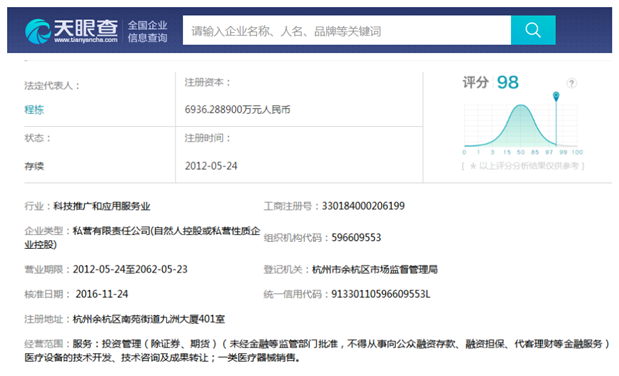Open legal representative 程栋 link
The width and height of the screenshot is (619, 376).
coord(34,109)
